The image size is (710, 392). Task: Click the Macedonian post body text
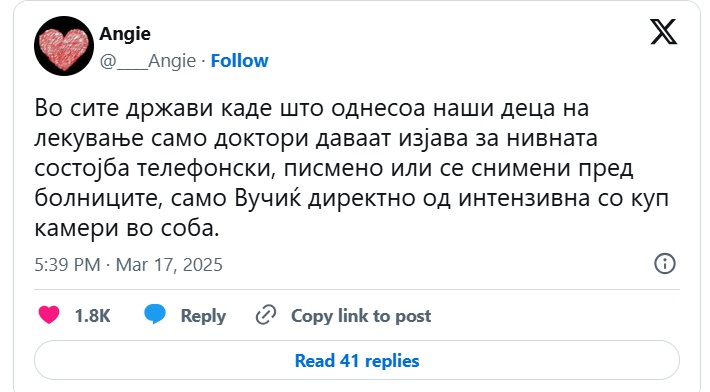point(352,168)
